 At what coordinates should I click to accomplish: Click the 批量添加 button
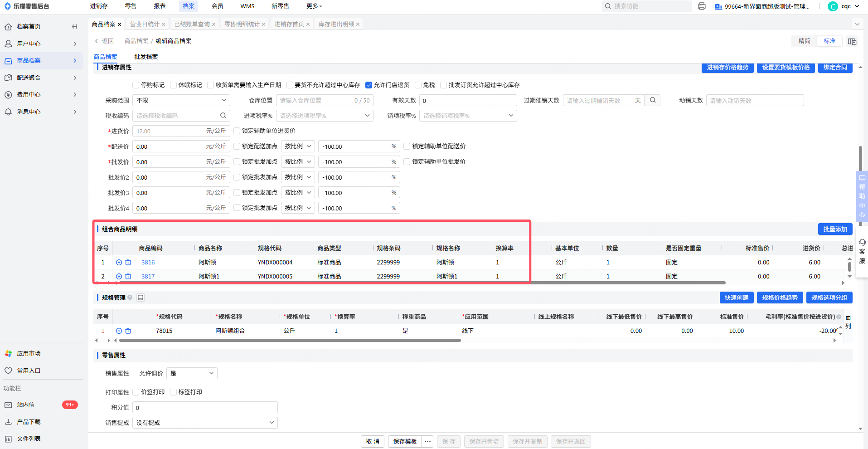(x=835, y=229)
